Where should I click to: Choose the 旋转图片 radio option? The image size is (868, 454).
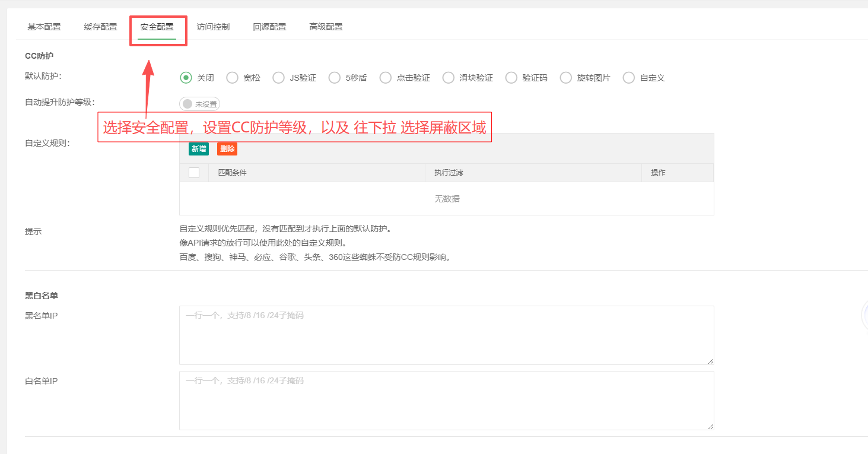(x=566, y=78)
